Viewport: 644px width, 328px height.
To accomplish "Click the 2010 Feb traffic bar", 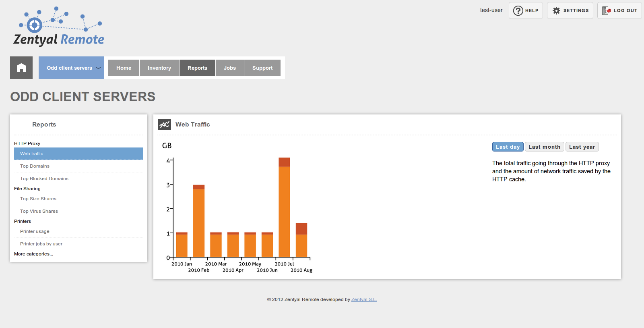I will click(x=199, y=221).
